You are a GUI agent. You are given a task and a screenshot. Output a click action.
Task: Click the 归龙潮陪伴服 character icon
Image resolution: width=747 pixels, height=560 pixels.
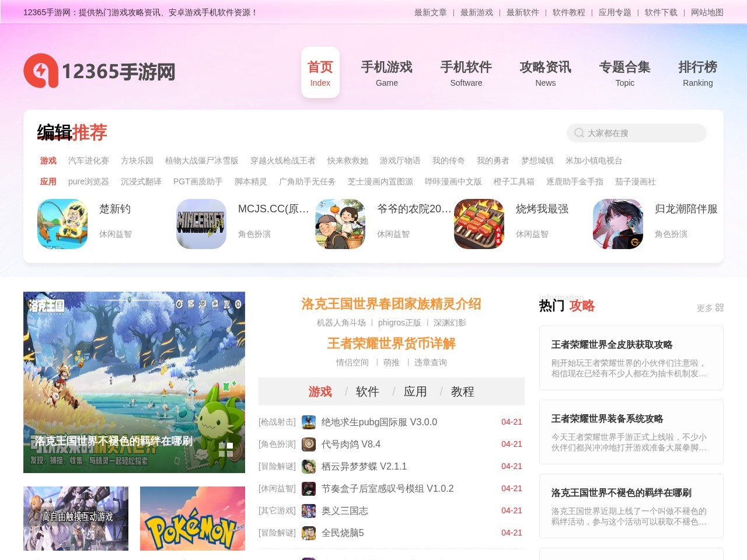click(x=618, y=224)
